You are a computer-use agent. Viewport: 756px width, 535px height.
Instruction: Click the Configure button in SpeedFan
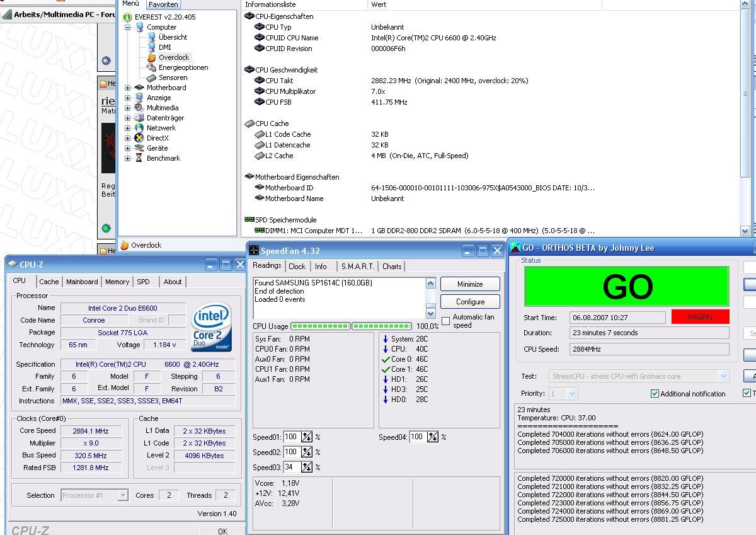point(470,302)
